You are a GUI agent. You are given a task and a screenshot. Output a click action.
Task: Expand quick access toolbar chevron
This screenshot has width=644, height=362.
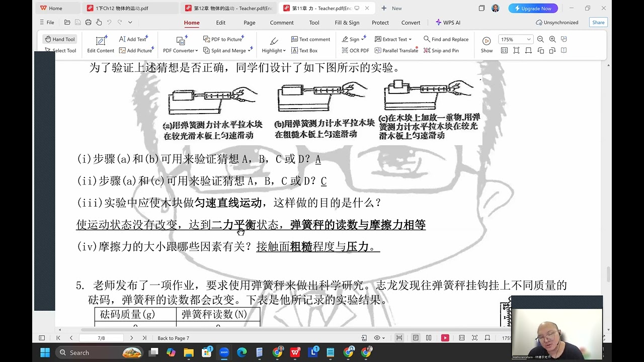(x=130, y=22)
